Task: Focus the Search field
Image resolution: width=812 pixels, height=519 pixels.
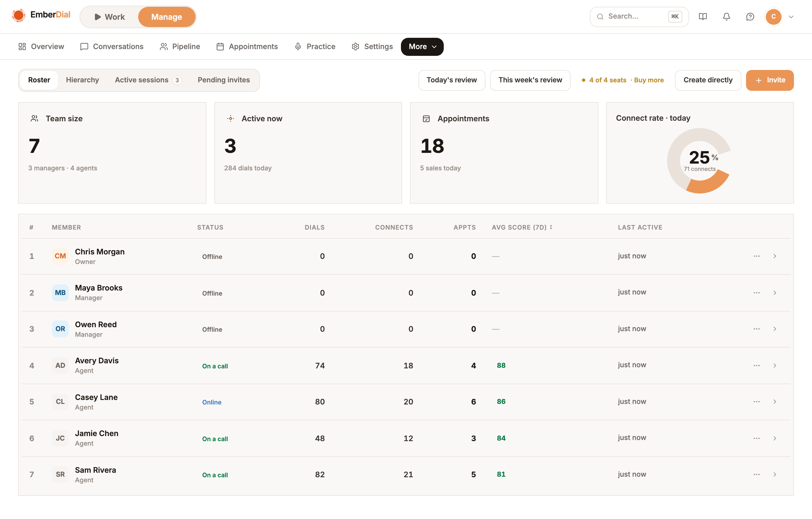Action: click(639, 17)
